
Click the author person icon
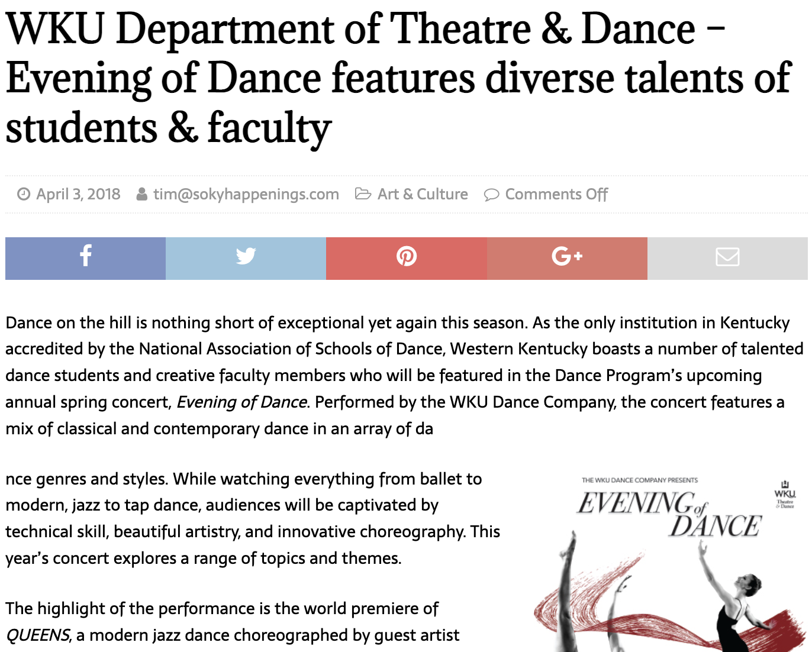point(141,193)
